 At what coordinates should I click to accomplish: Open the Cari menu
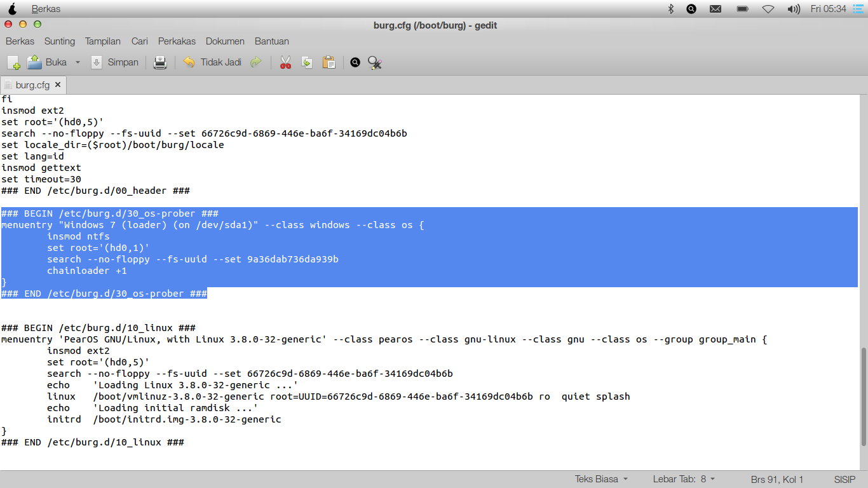click(x=140, y=41)
